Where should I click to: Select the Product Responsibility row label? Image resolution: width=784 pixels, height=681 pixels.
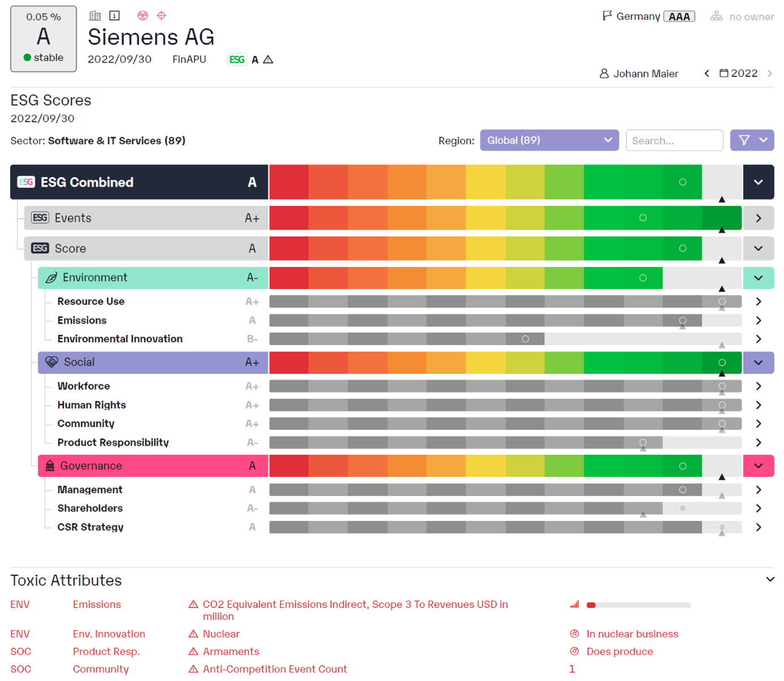coord(113,443)
